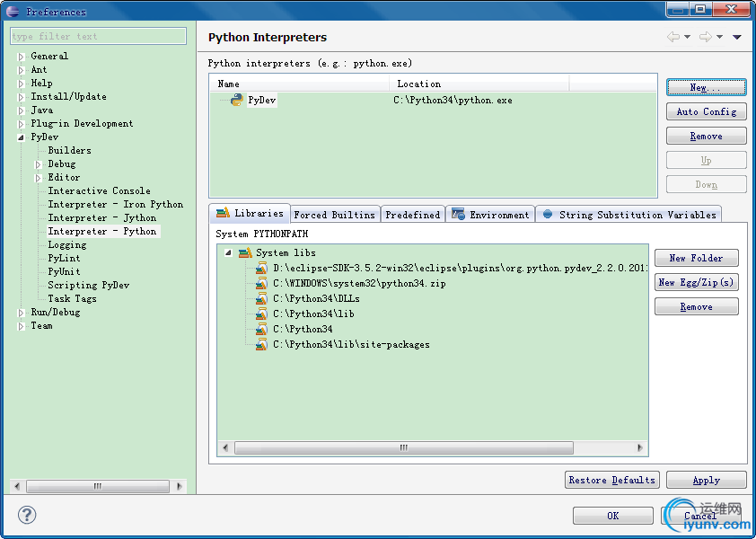Viewport: 756px width, 539px height.
Task: Select Builders in the PyDev tree
Action: tap(69, 150)
